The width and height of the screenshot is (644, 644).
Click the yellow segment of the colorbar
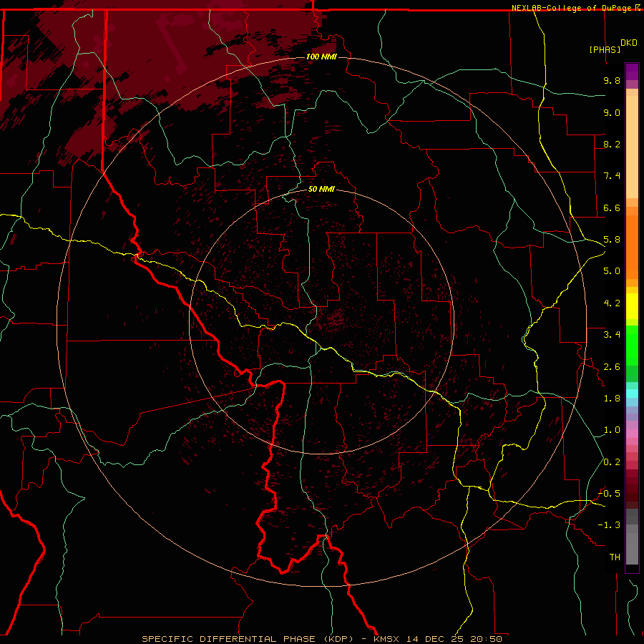pos(632,306)
